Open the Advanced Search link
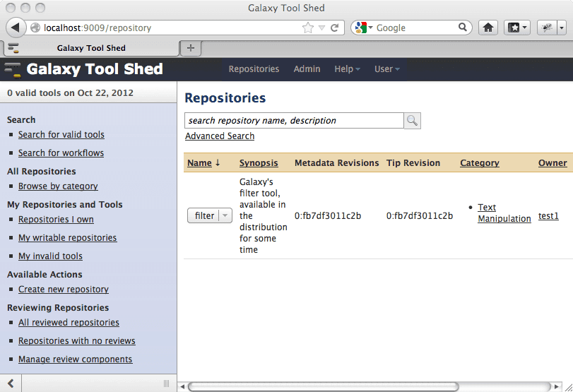 pos(220,136)
